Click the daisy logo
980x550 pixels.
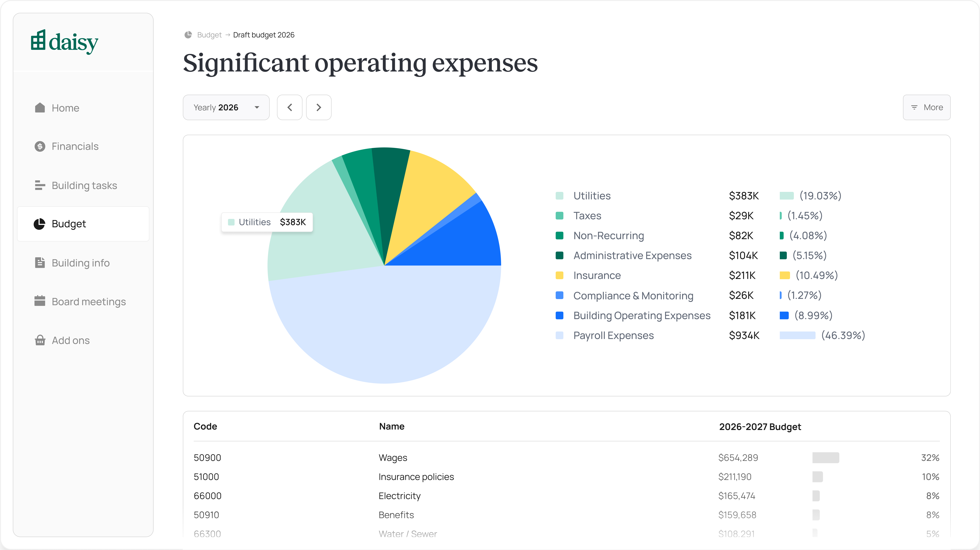pos(64,42)
